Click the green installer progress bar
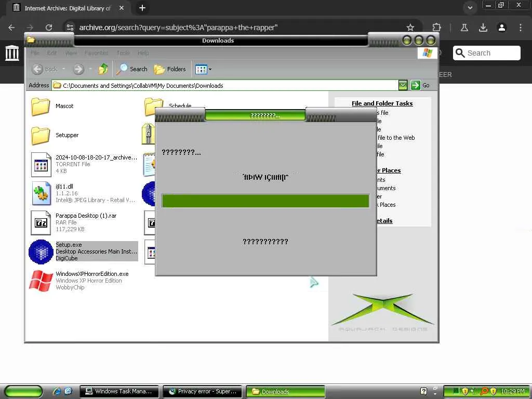Screen dimensions: 532x399 point(265,201)
